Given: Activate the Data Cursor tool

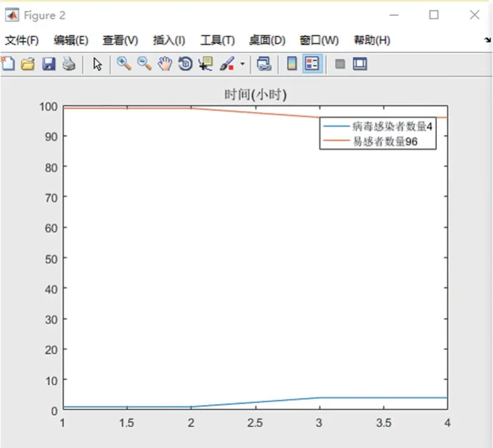Looking at the screenshot, I should [x=205, y=64].
